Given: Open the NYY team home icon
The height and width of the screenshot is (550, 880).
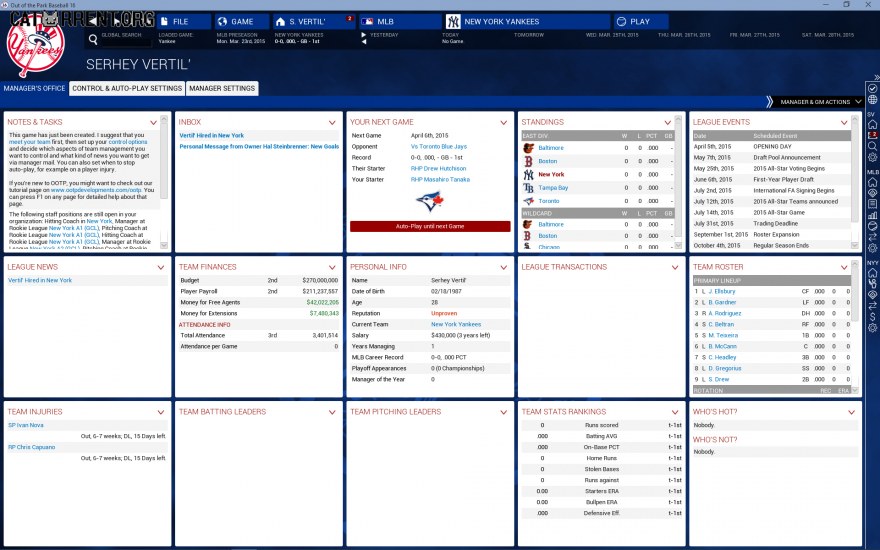Looking at the screenshot, I should [872, 273].
